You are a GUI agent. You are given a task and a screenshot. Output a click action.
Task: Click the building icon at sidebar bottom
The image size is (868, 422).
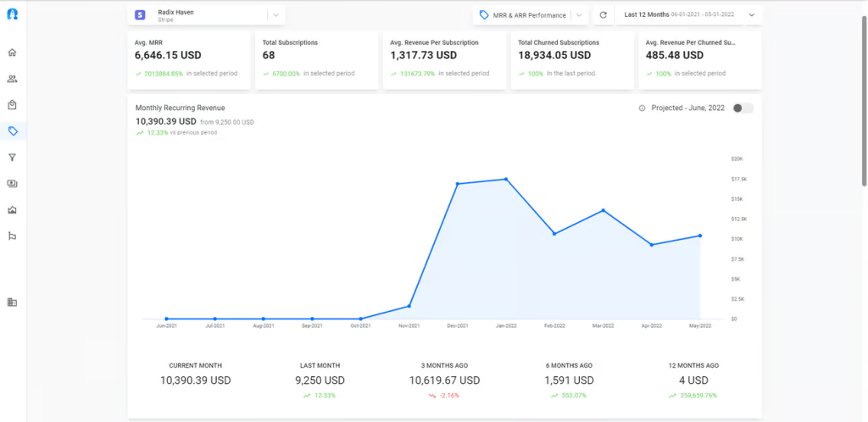[x=13, y=302]
